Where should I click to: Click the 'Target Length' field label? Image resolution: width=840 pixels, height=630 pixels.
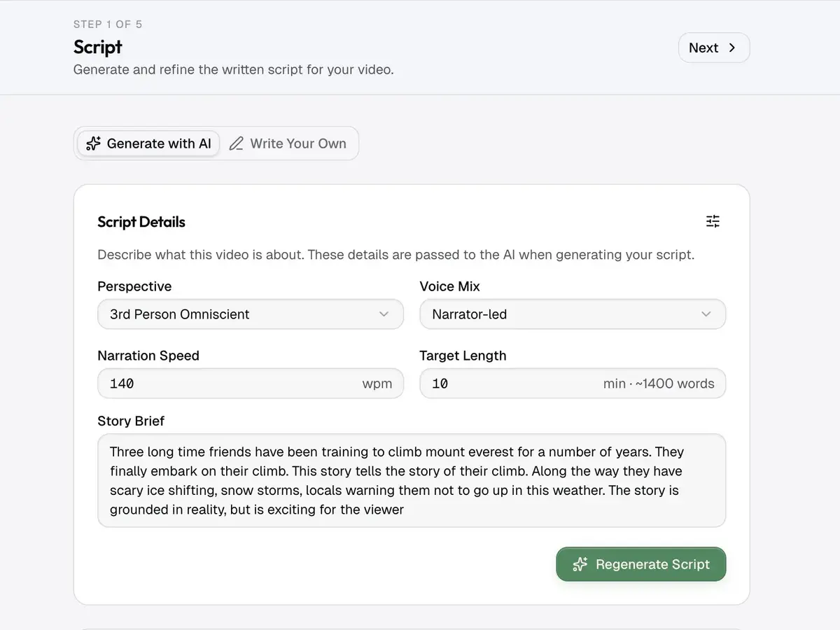[x=463, y=356]
